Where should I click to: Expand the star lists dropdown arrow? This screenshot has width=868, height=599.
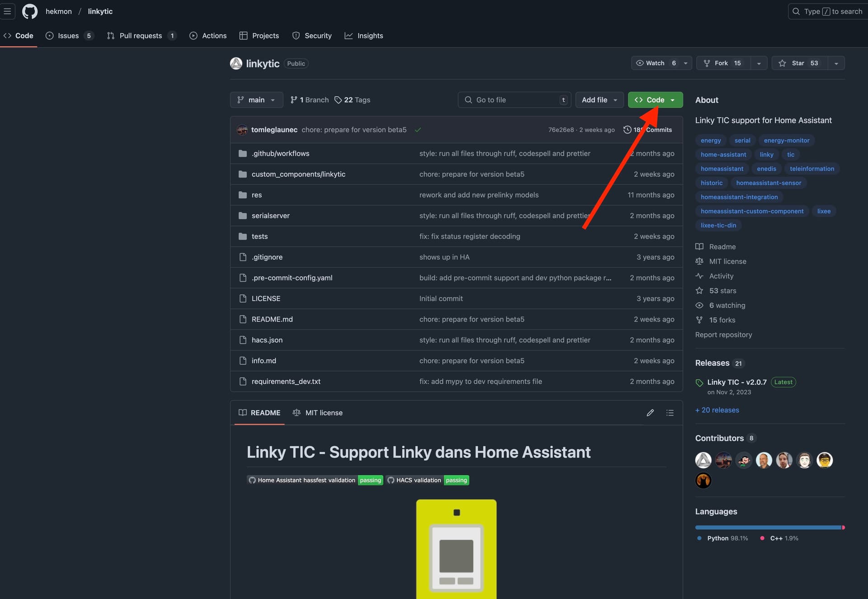click(x=836, y=63)
